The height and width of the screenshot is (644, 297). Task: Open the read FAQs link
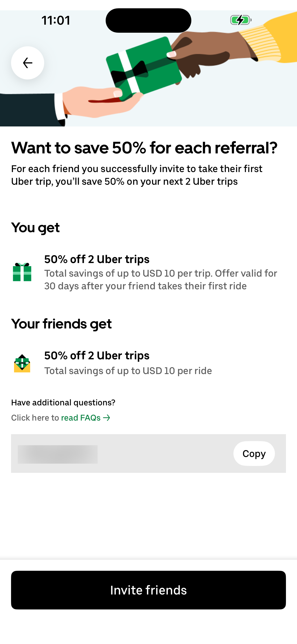81,418
